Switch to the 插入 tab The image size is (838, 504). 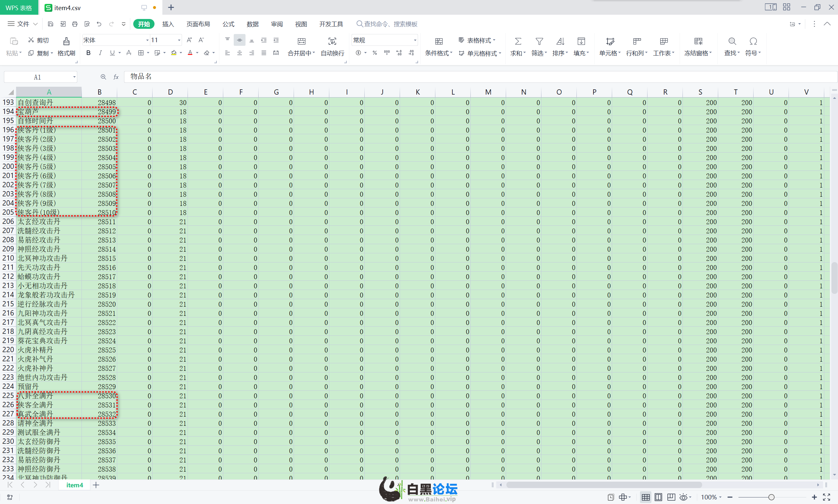168,24
